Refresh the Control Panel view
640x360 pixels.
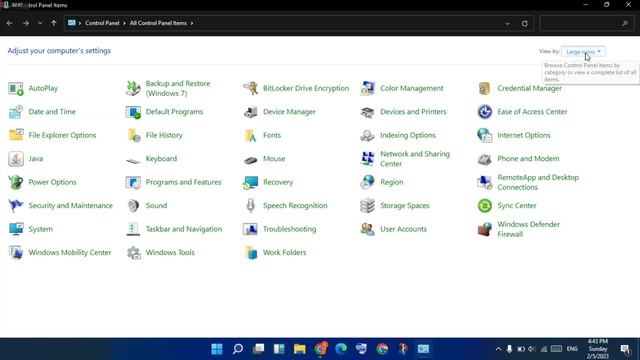click(525, 23)
